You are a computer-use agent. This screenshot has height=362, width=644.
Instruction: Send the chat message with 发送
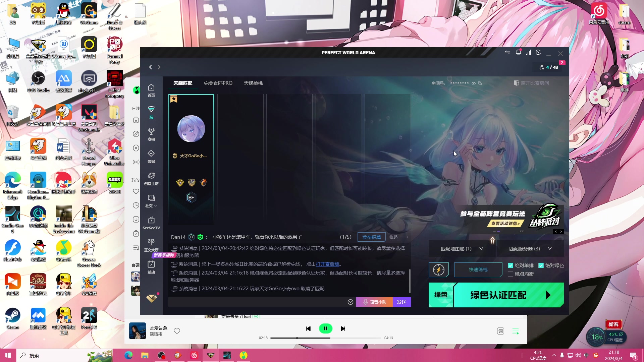point(401,302)
